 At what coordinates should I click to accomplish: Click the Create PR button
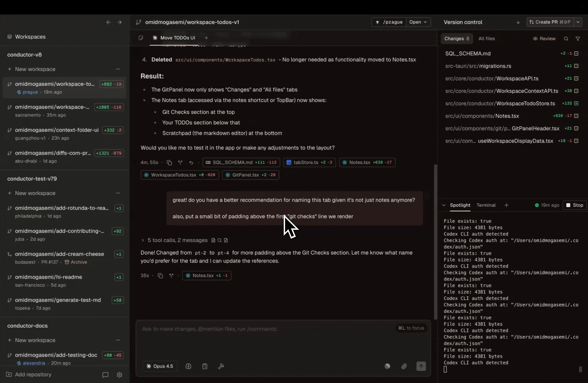pyautogui.click(x=550, y=22)
